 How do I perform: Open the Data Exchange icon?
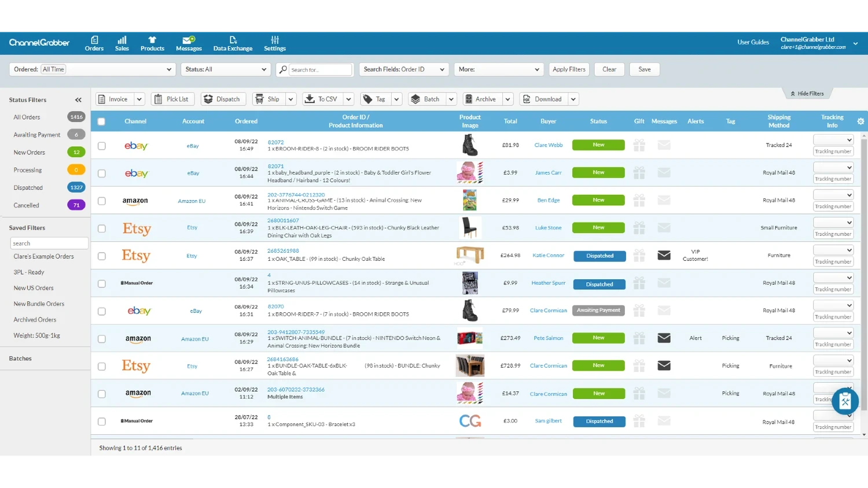point(233,40)
